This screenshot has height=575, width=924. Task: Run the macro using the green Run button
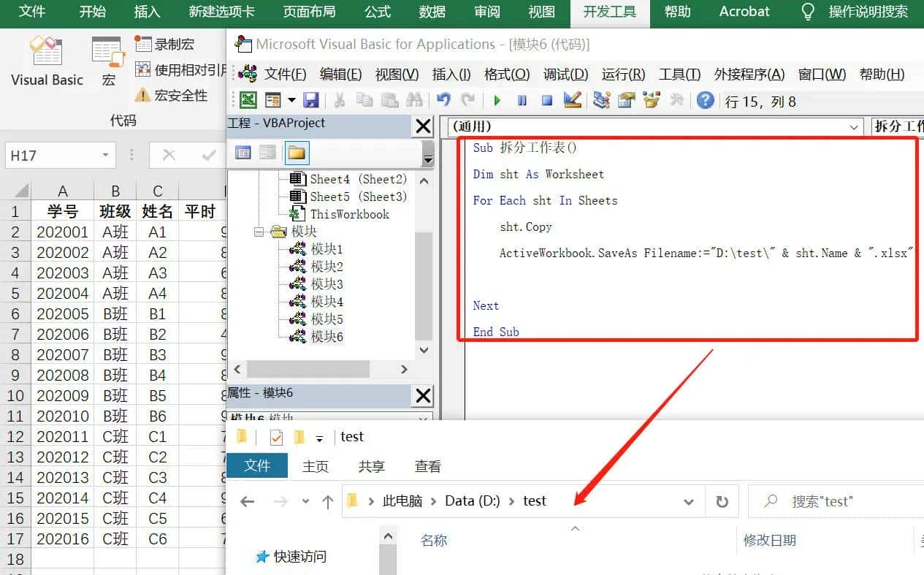click(x=496, y=100)
